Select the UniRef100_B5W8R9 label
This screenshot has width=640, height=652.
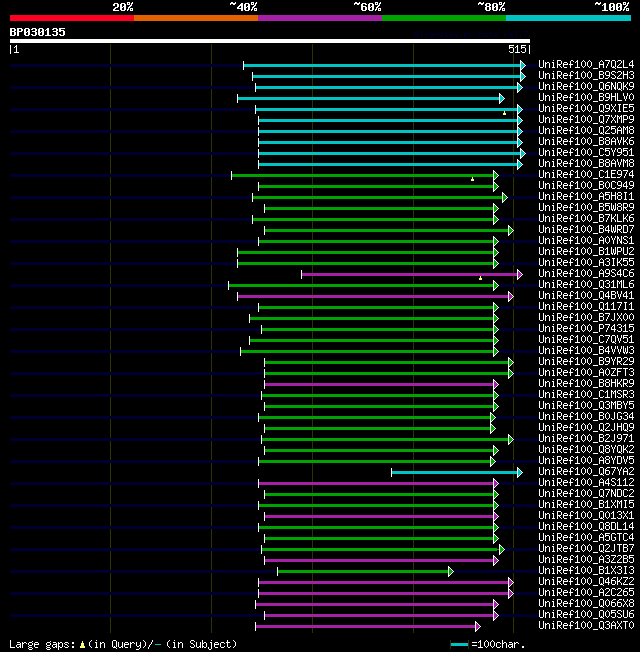[x=586, y=207]
